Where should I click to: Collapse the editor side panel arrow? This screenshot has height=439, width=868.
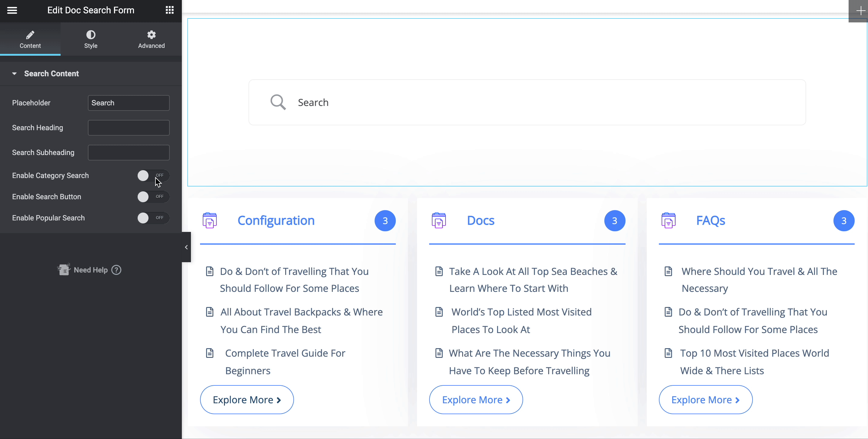coord(186,247)
